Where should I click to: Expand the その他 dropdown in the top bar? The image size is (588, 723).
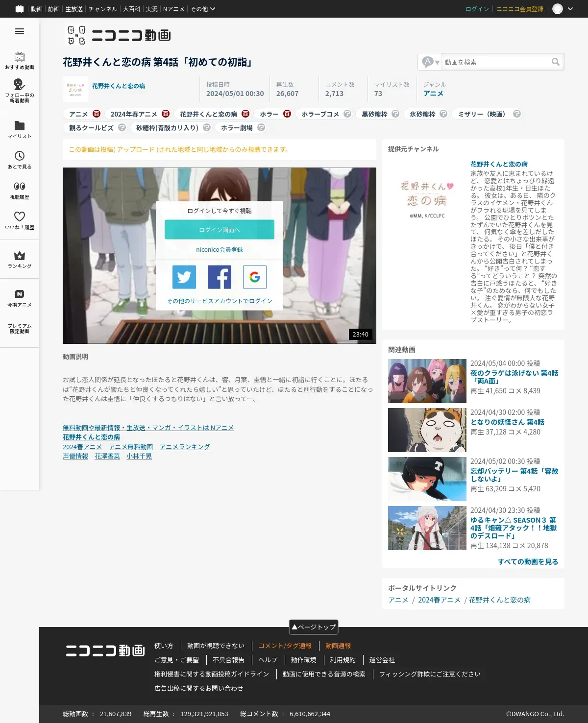[x=203, y=9]
